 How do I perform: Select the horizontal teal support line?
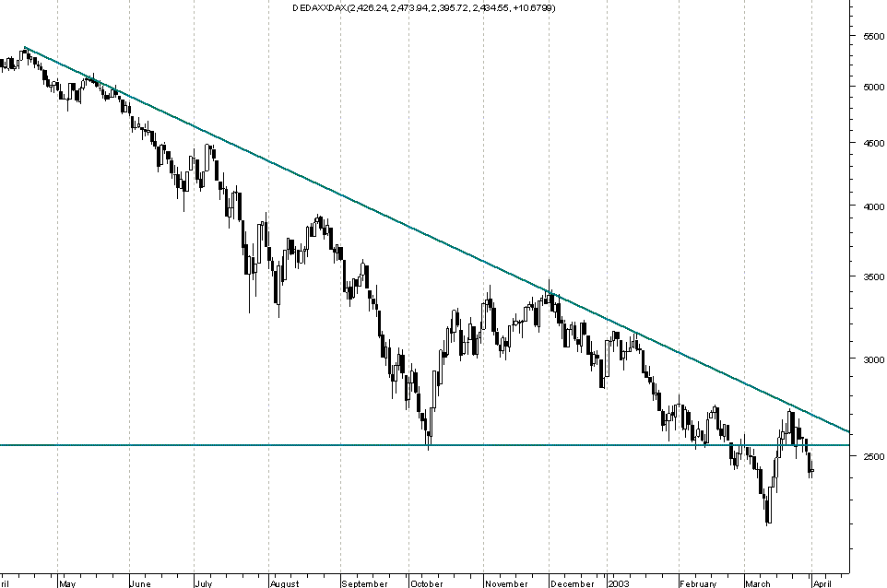point(424,445)
